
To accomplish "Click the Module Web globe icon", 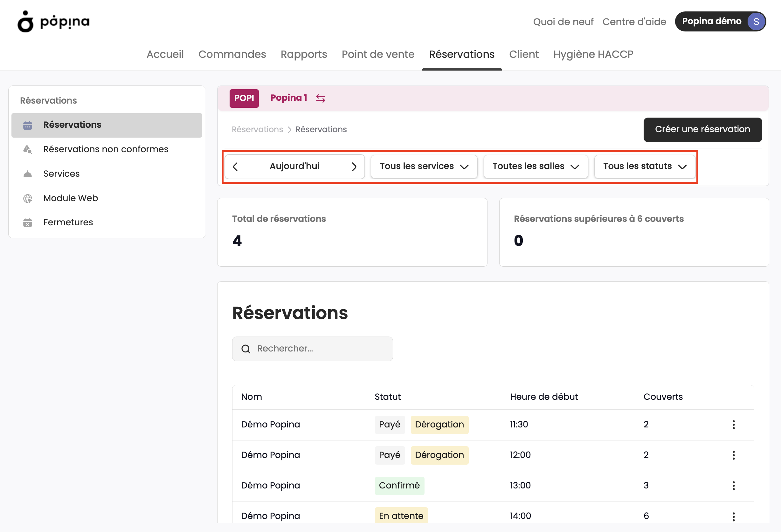I will click(28, 199).
